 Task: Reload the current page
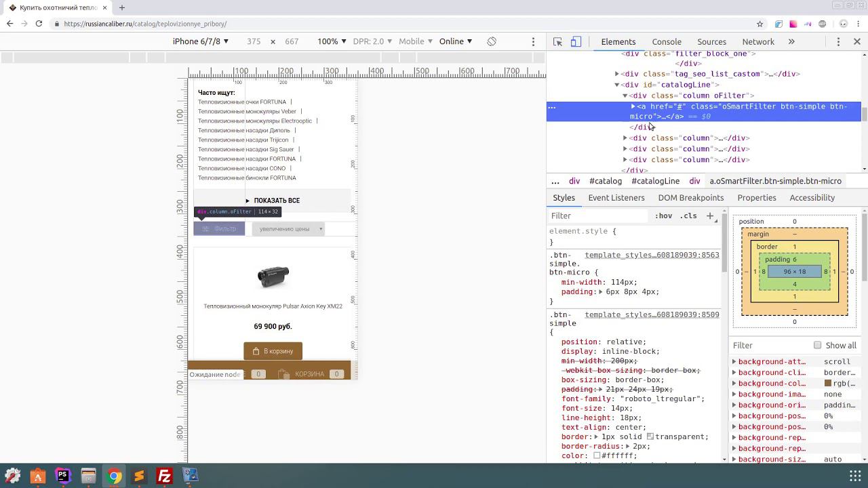coord(39,24)
